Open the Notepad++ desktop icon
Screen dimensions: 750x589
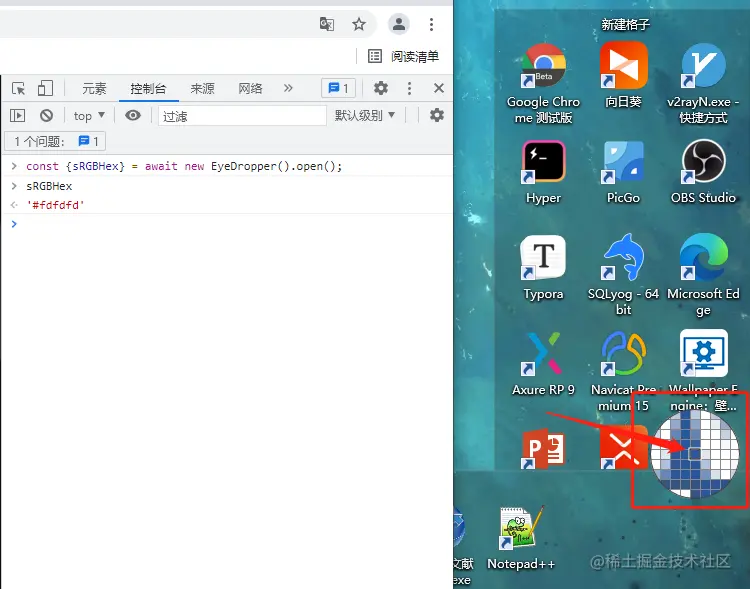[520, 538]
